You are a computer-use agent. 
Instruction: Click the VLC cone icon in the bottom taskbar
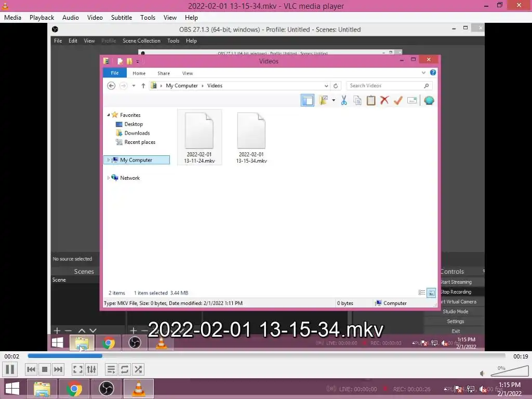point(138,389)
